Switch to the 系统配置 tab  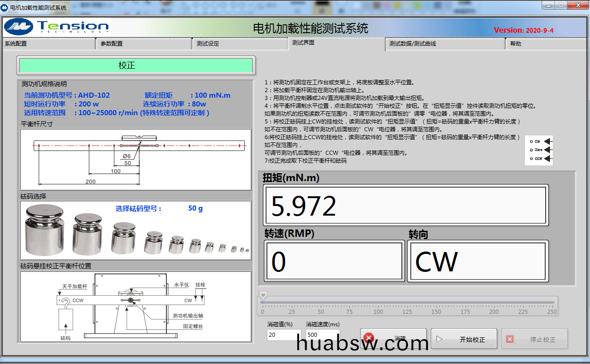point(48,44)
